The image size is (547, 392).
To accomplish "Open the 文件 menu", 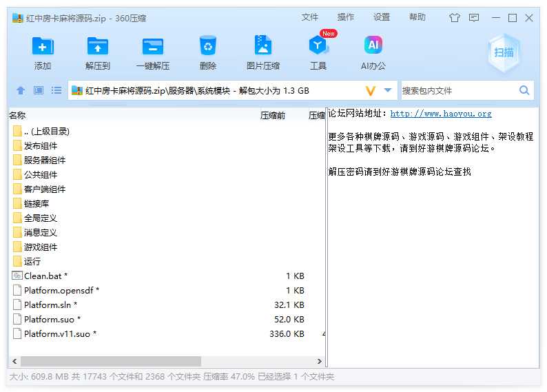I will pyautogui.click(x=310, y=17).
